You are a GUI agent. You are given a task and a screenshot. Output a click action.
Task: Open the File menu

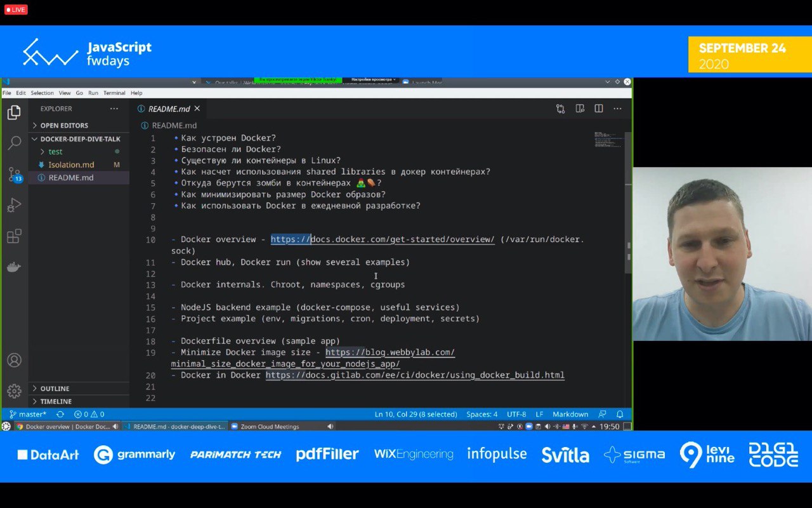tap(6, 93)
